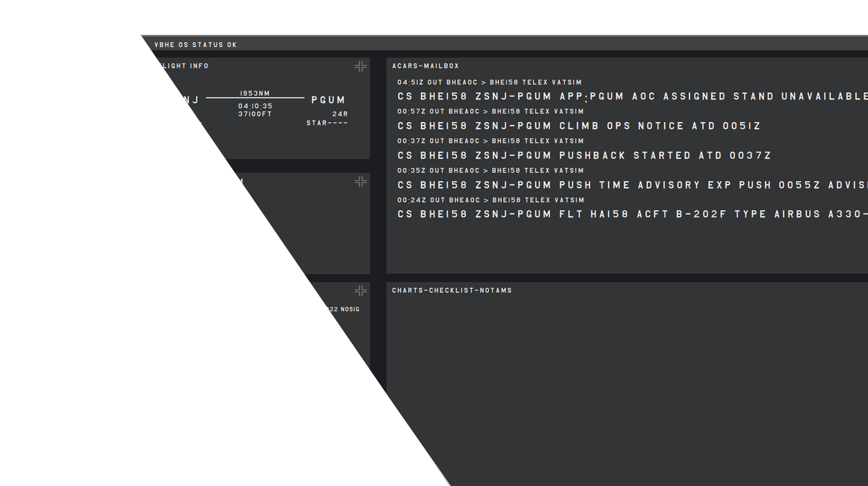The height and width of the screenshot is (486, 868).
Task: Open the PUSH TIME ADVISORY message
Action: tap(633, 185)
